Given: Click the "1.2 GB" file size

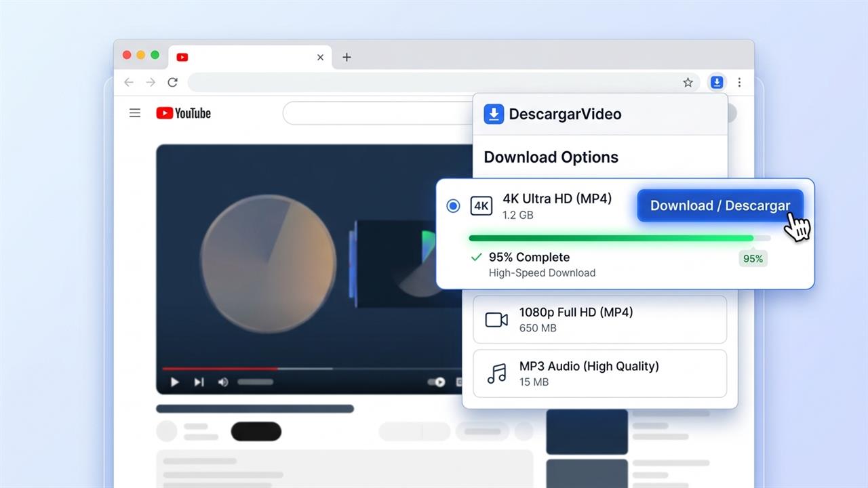Looking at the screenshot, I should (x=518, y=215).
